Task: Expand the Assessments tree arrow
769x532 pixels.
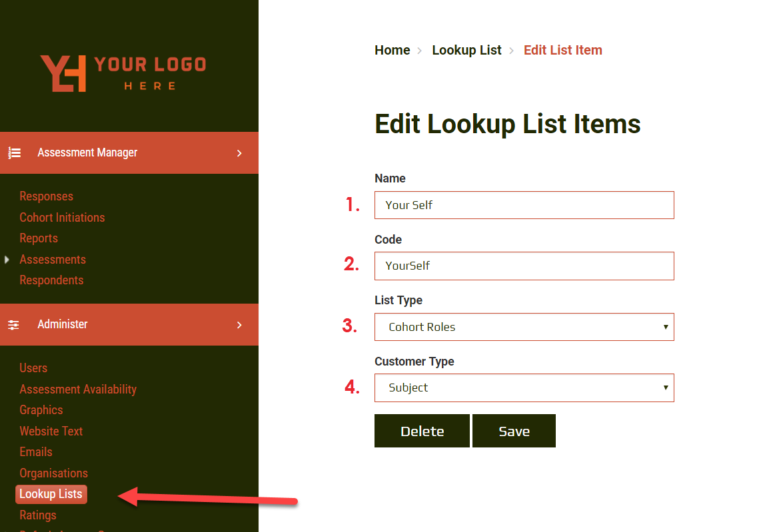Action: pyautogui.click(x=7, y=260)
